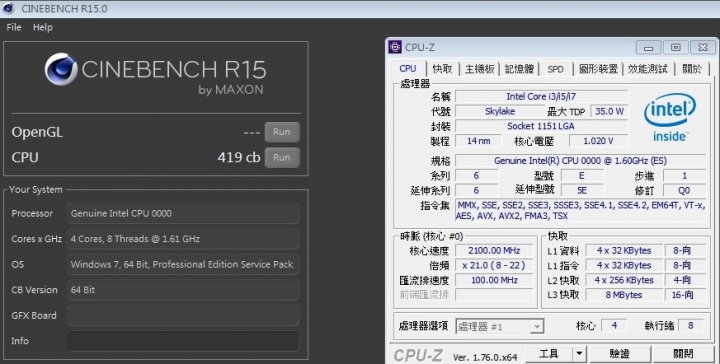Click the '35.0 W' max TDP value
This screenshot has width=720, height=364.
pyautogui.click(x=609, y=112)
